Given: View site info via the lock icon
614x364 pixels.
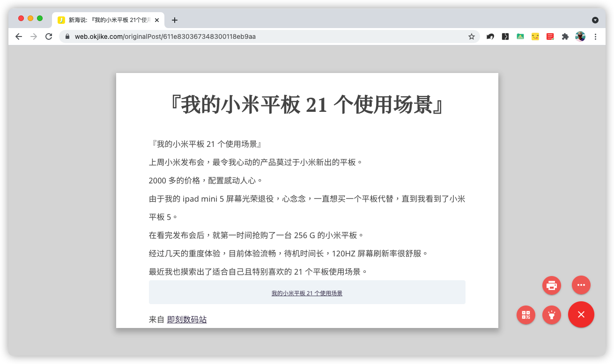Looking at the screenshot, I should pyautogui.click(x=67, y=36).
